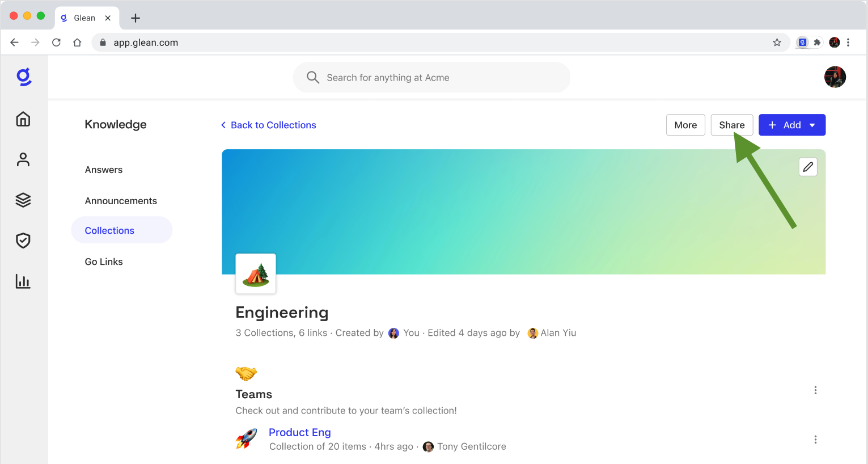Switch to the Answers section

tap(104, 170)
